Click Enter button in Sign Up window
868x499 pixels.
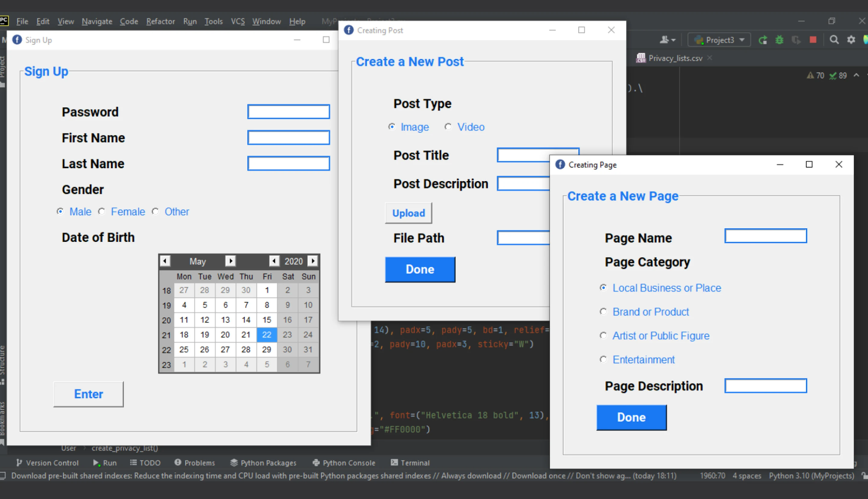[89, 394]
